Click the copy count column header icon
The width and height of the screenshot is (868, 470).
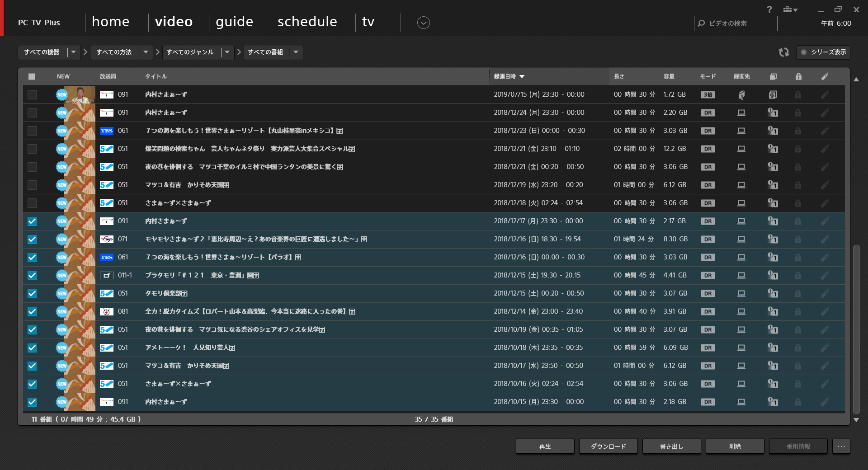[x=773, y=76]
